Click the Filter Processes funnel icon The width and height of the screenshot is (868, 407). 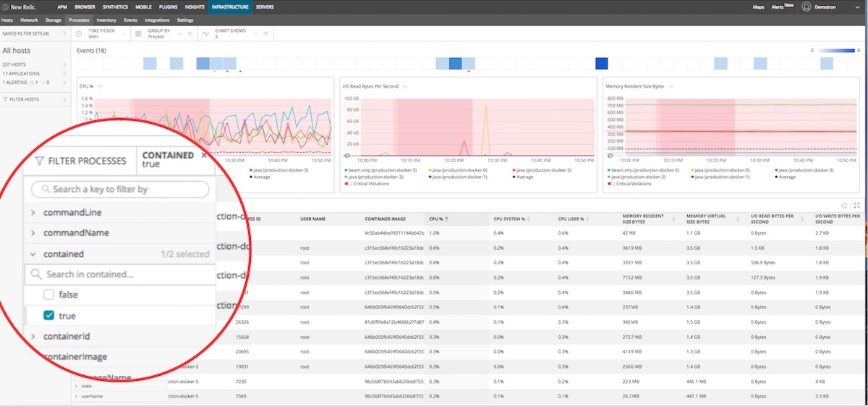click(x=40, y=161)
